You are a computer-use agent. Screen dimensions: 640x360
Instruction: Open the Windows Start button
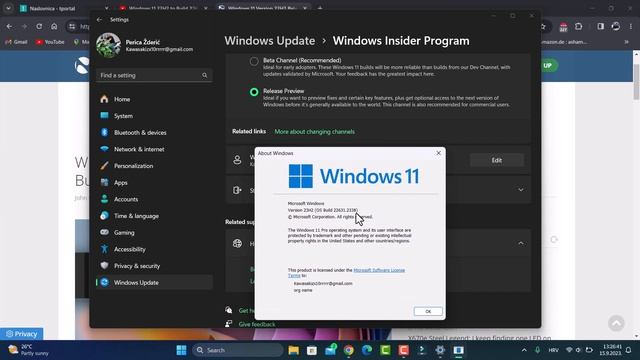(181, 350)
